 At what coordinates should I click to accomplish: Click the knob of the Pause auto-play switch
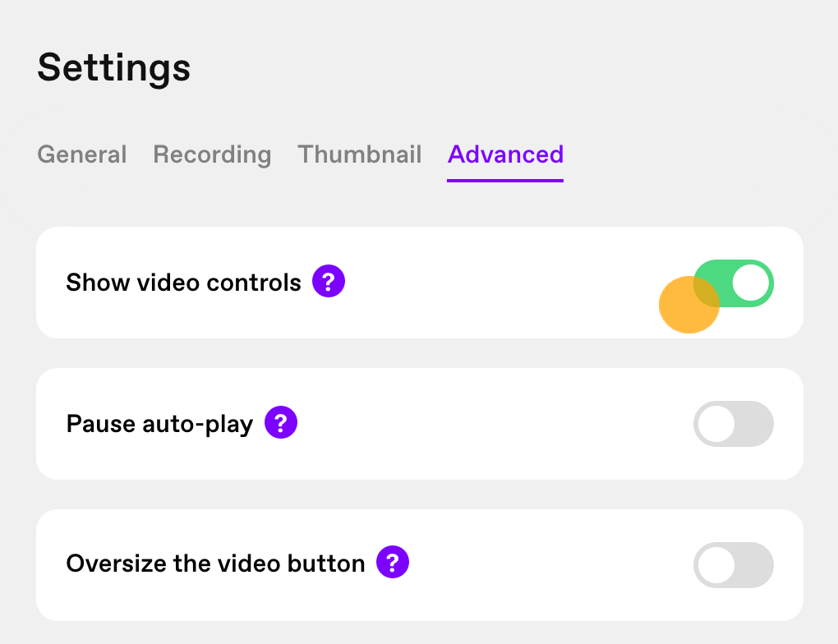coord(716,424)
